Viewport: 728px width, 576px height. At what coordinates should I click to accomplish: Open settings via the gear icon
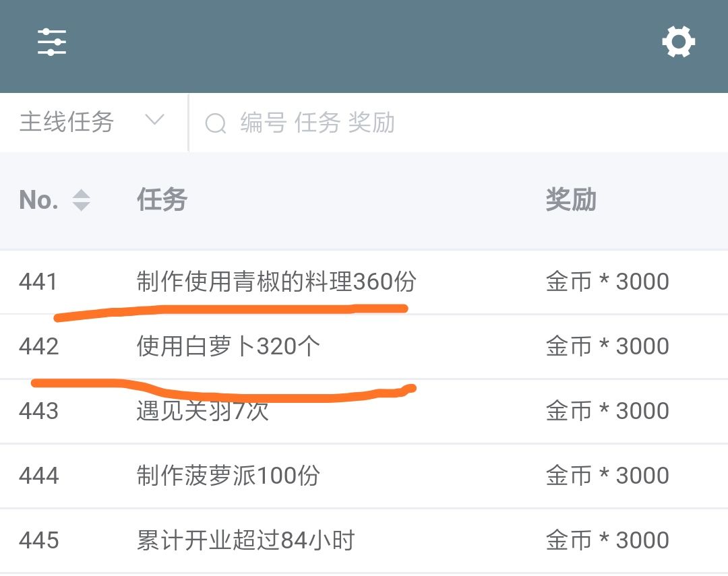[678, 42]
